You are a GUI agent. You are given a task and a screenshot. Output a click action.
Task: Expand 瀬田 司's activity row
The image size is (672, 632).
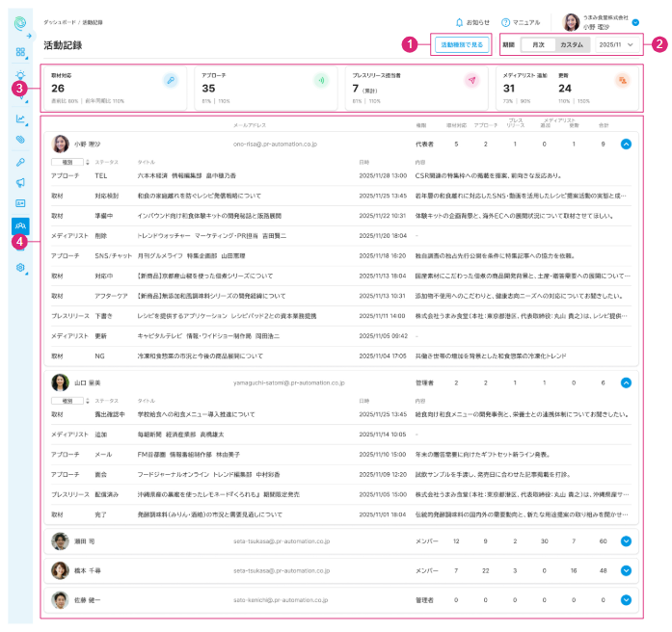point(626,542)
